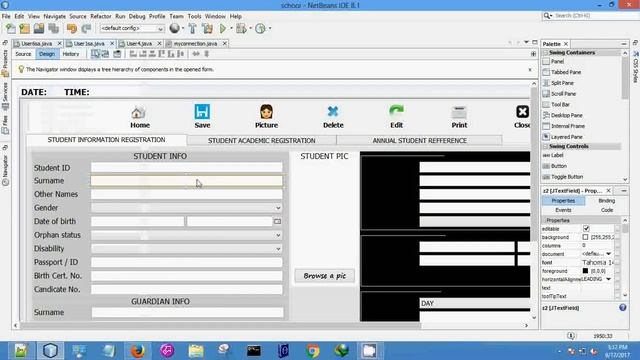
Task: Open Firefox from the taskbar
Action: 138,351
